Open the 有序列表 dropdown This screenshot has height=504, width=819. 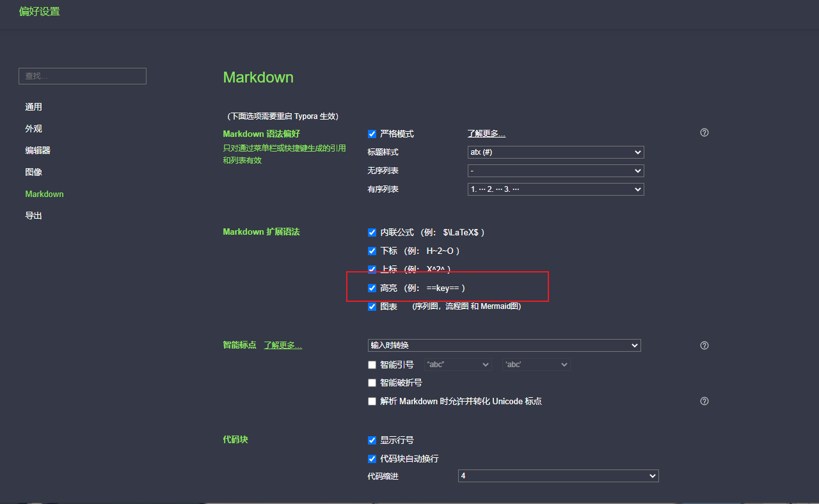pos(556,189)
